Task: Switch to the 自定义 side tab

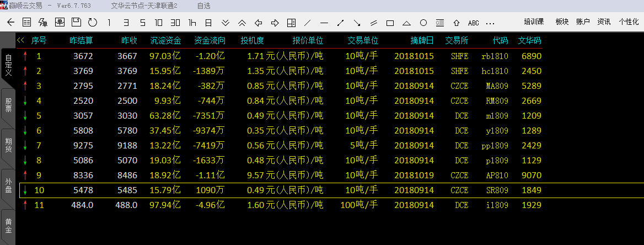Action: 8,65
